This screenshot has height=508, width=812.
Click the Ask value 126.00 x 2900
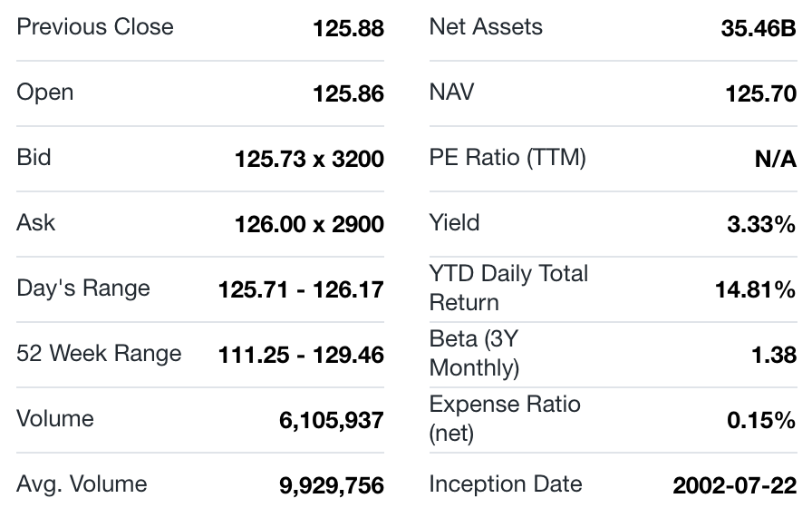[x=309, y=224]
